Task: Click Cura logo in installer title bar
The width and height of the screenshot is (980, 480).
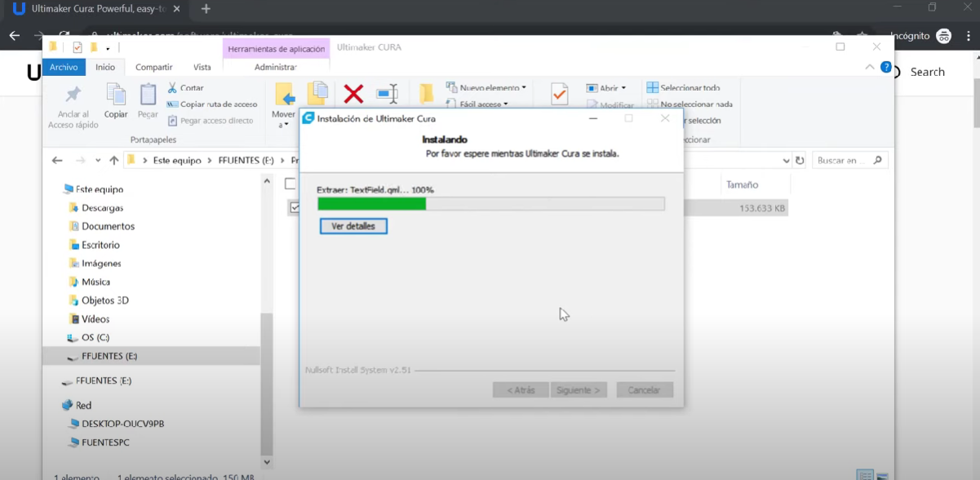Action: 308,118
